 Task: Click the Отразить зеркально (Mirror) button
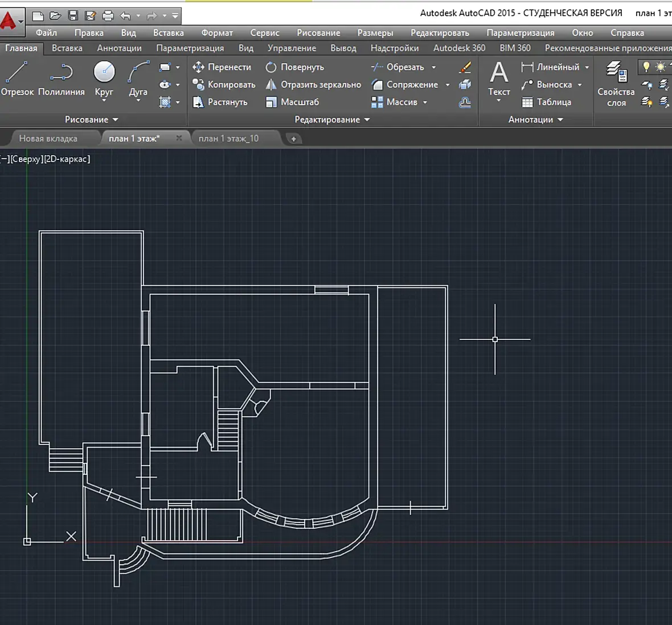[314, 85]
